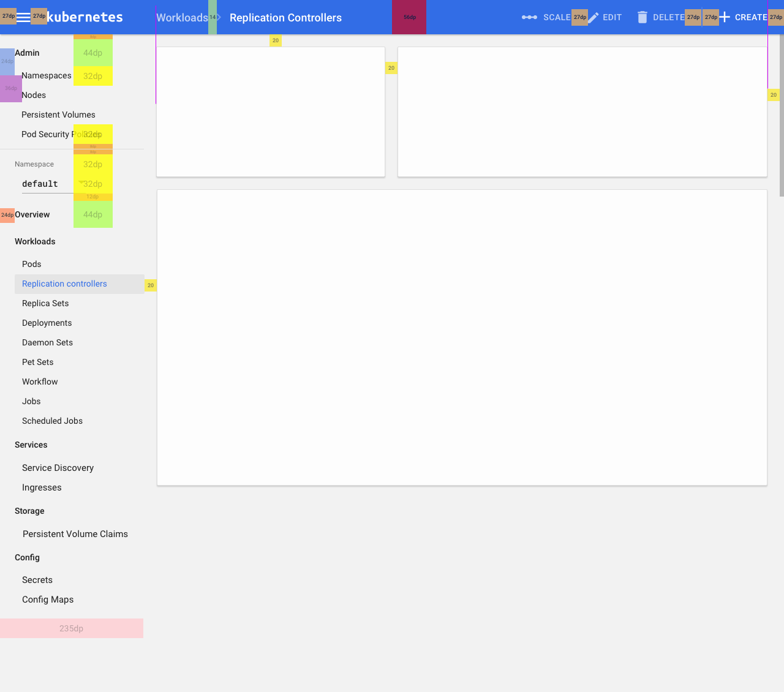
Task: Select the EDIT pencil icon
Action: pos(593,17)
